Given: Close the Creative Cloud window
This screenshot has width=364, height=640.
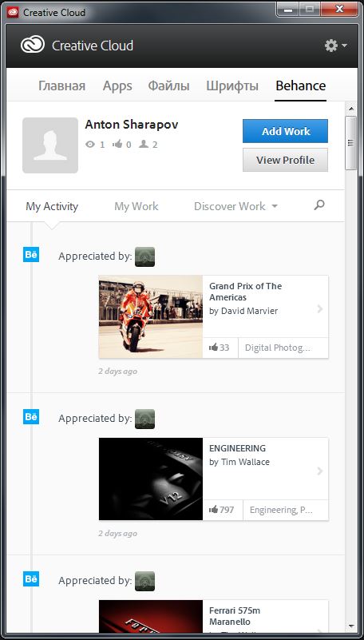Looking at the screenshot, I should [x=339, y=10].
